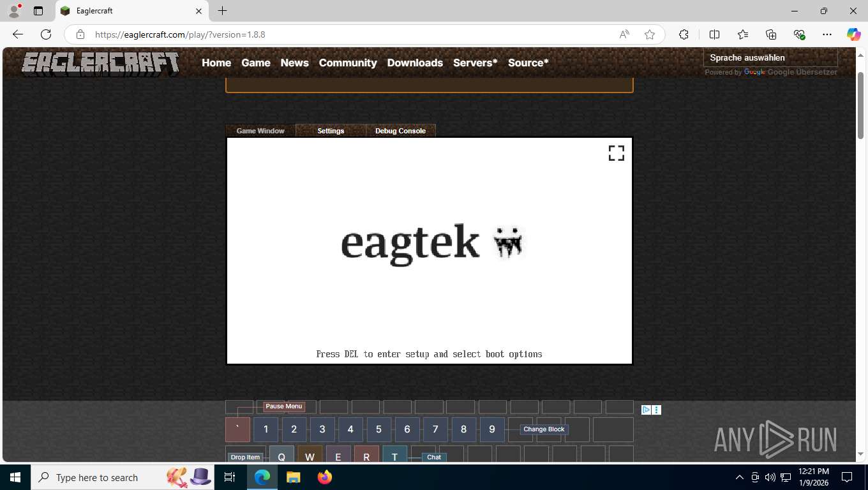Enter fullscreen mode in the game window
Screen dimensions: 868x490
click(x=616, y=153)
